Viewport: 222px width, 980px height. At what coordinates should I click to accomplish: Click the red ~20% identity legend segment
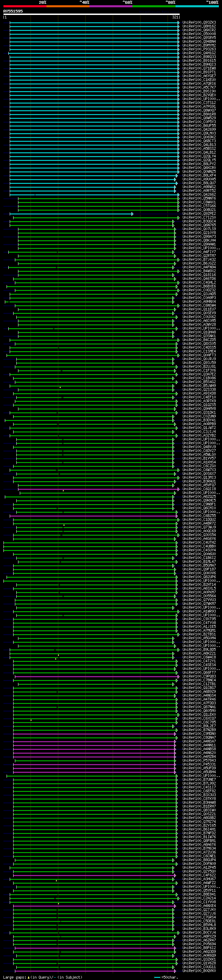click(x=25, y=6)
